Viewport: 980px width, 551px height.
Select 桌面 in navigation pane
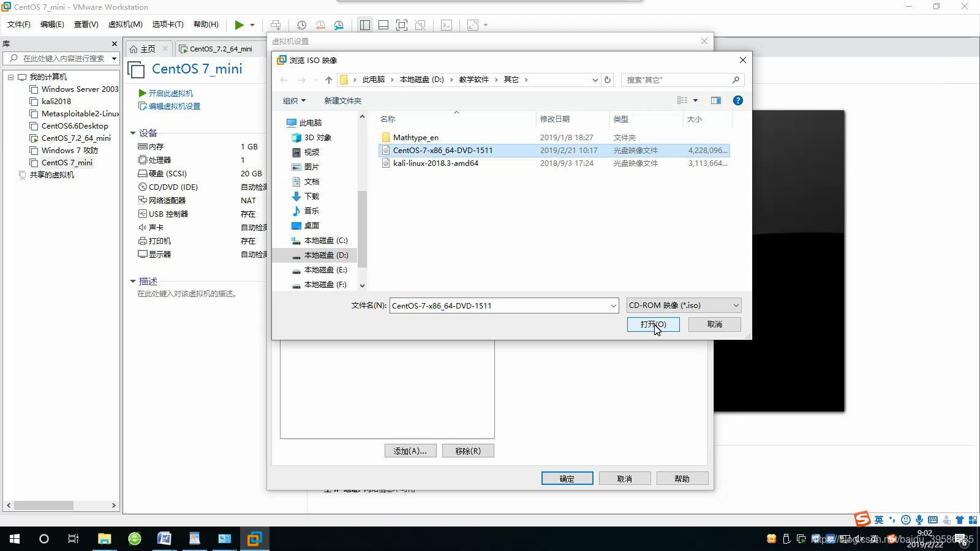click(x=312, y=226)
